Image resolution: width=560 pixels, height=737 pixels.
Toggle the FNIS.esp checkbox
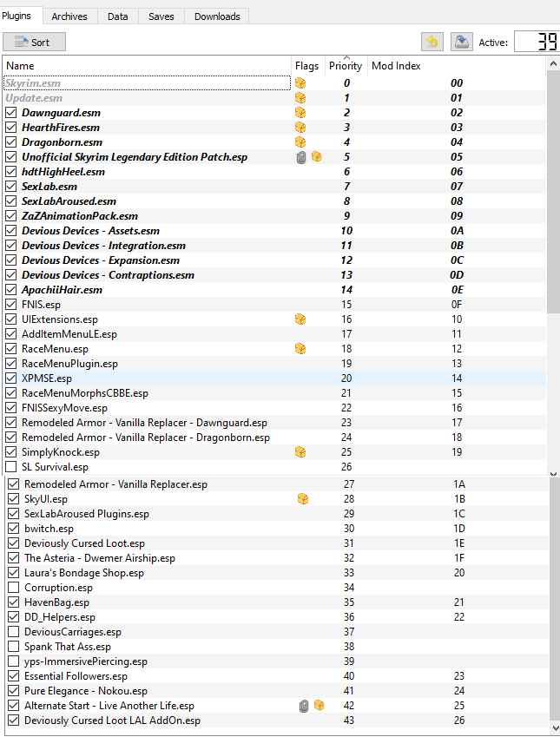(10, 305)
